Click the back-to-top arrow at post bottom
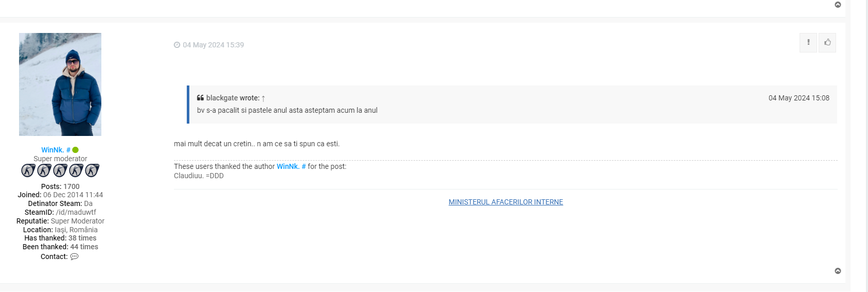Image resolution: width=868 pixels, height=292 pixels. click(838, 271)
